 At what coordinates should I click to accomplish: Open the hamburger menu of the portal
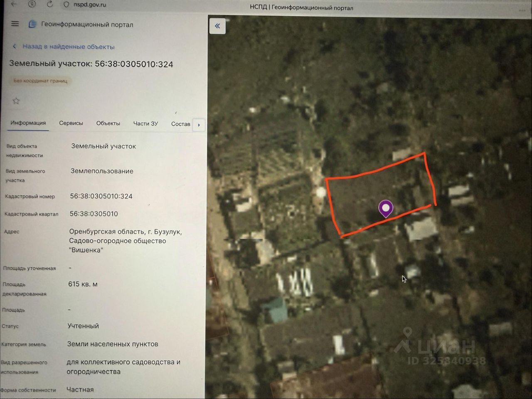(15, 24)
